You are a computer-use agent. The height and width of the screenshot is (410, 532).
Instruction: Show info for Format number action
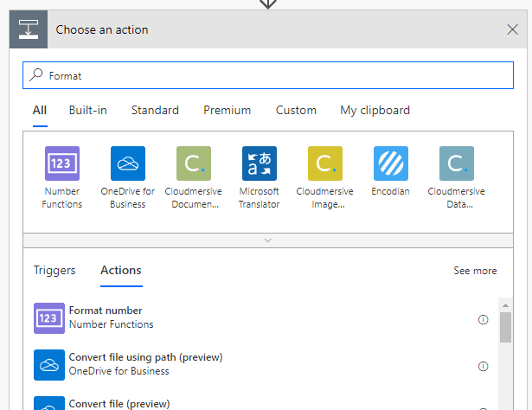coord(484,319)
